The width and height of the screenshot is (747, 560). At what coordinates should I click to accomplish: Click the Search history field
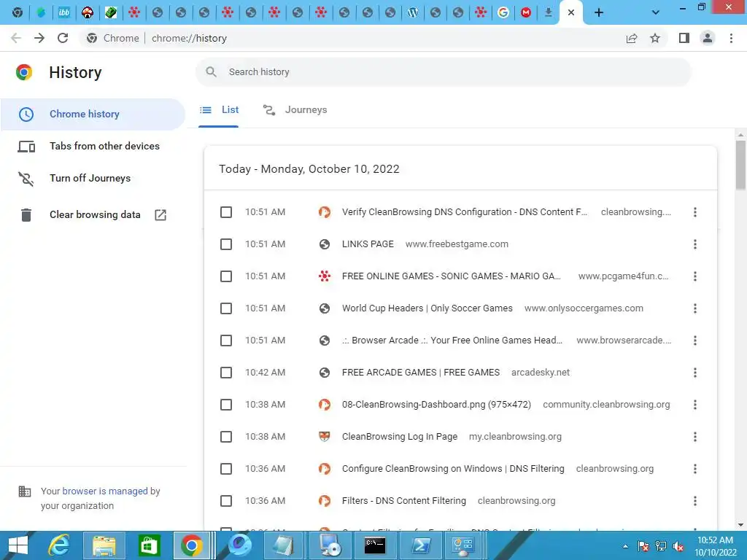point(444,72)
